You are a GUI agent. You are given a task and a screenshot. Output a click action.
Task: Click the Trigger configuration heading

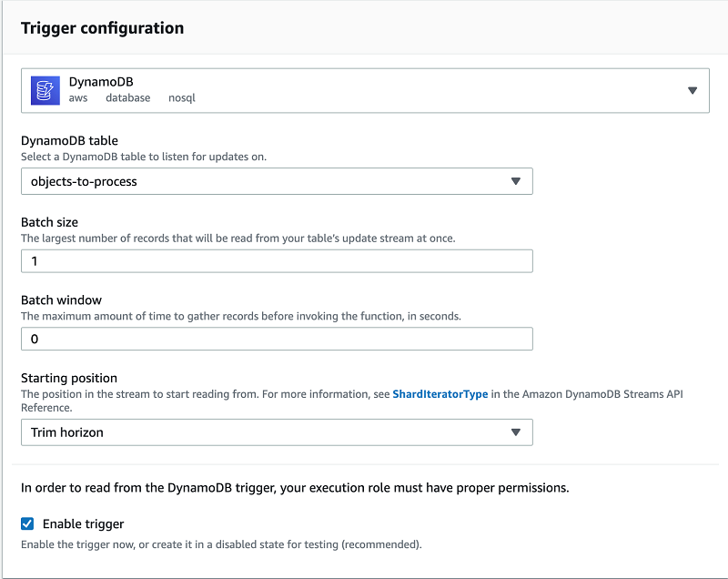pos(102,27)
